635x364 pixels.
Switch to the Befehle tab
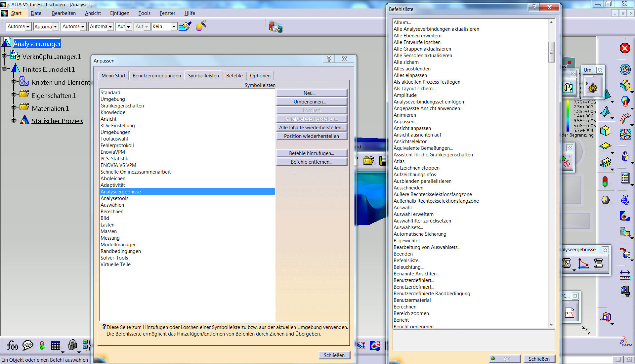tap(234, 76)
